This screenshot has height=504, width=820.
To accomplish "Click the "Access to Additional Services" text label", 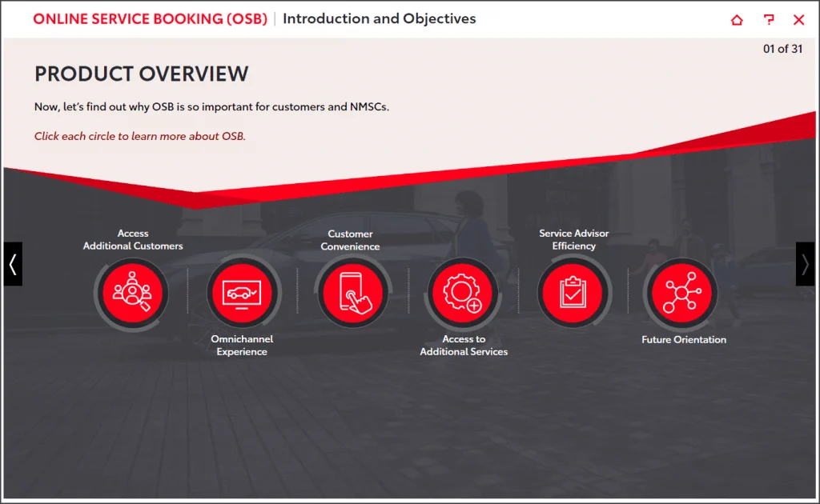I will tap(464, 346).
